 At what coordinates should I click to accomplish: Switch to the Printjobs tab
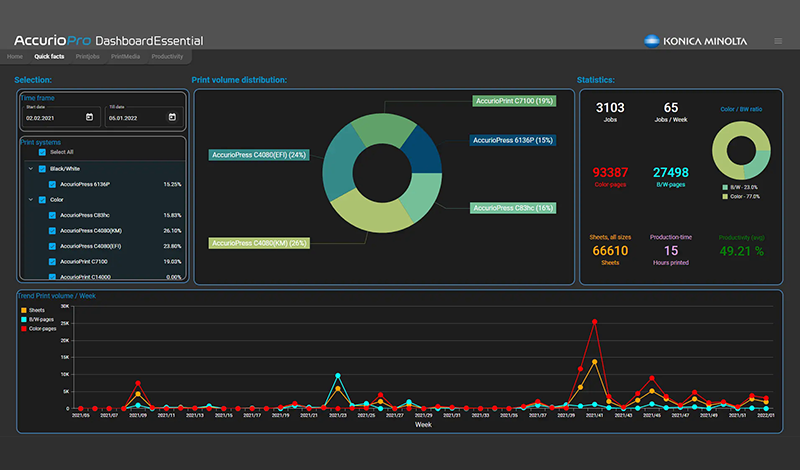point(88,57)
